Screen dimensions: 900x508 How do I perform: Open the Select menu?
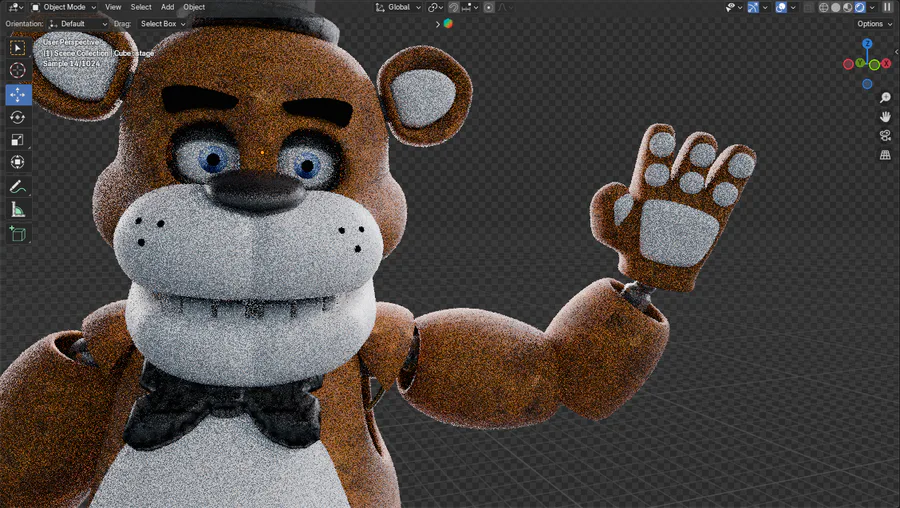click(141, 7)
